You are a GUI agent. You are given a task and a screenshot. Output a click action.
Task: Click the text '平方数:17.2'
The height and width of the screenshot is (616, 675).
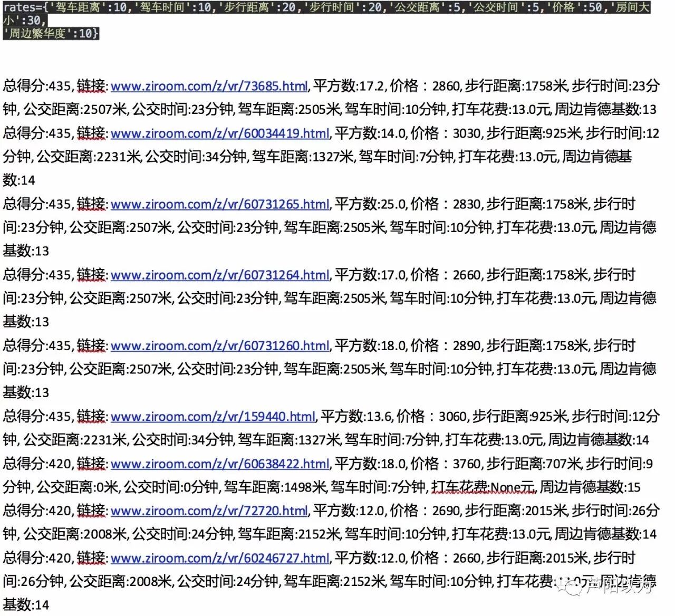click(349, 86)
